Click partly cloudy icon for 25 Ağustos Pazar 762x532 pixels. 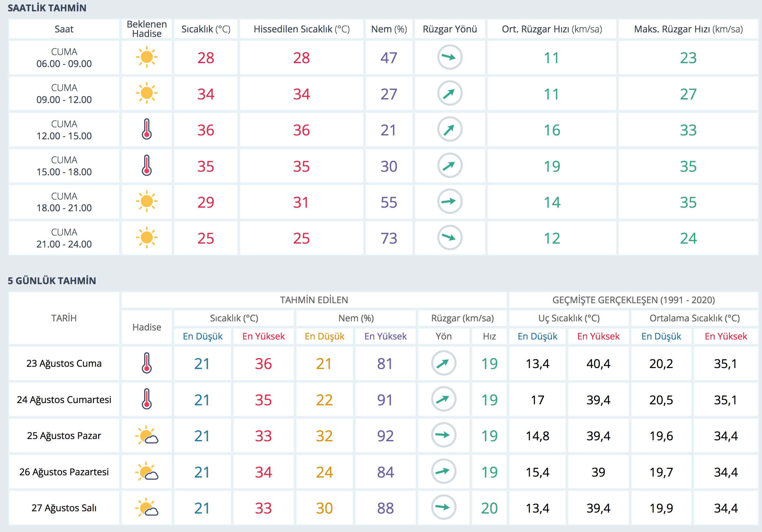[146, 436]
